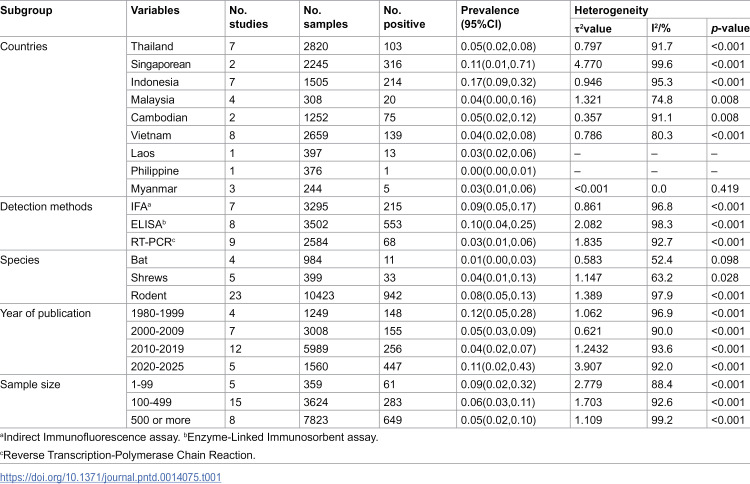The width and height of the screenshot is (750, 484).
Task: Select the Reverse Transcription-Polymerase Chain Reaction footnote
Action: pyautogui.click(x=128, y=455)
